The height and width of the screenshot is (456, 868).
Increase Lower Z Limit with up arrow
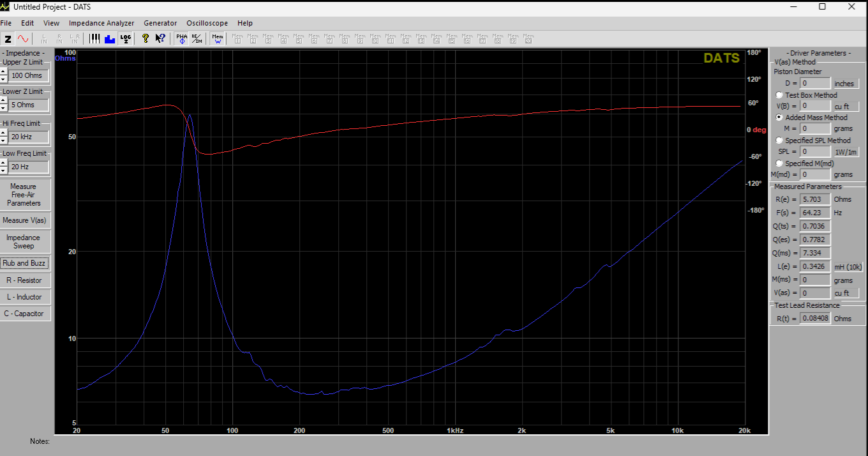pos(3,101)
